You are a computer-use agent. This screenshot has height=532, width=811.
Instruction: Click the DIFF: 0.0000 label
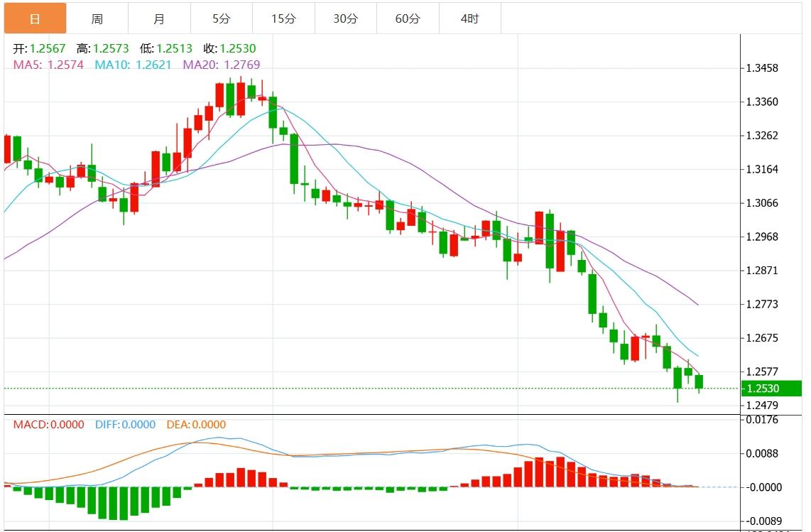pos(125,425)
